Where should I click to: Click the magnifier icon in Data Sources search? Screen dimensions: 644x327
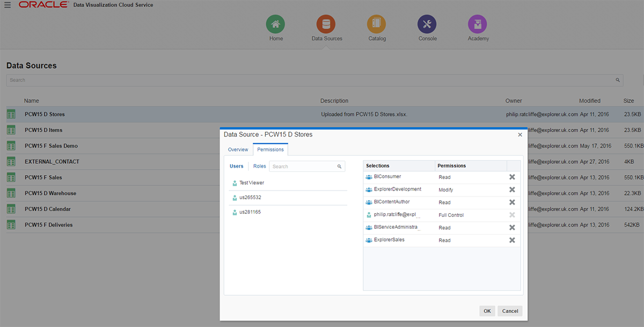[618, 80]
